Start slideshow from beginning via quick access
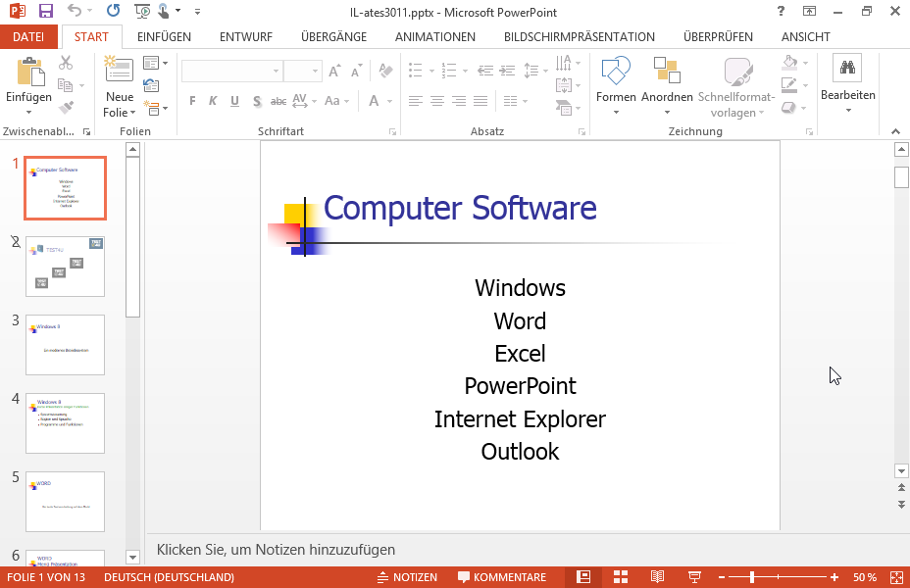The height and width of the screenshot is (588, 910). point(142,11)
